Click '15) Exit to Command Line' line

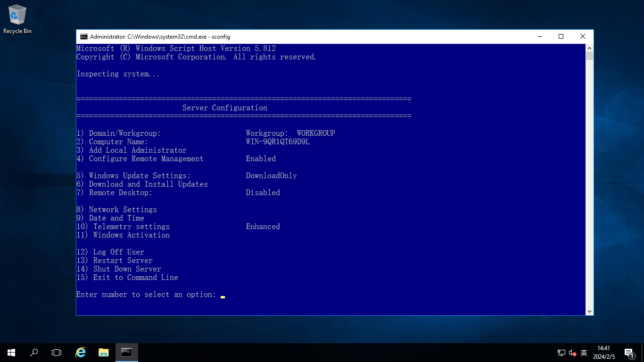(127, 278)
